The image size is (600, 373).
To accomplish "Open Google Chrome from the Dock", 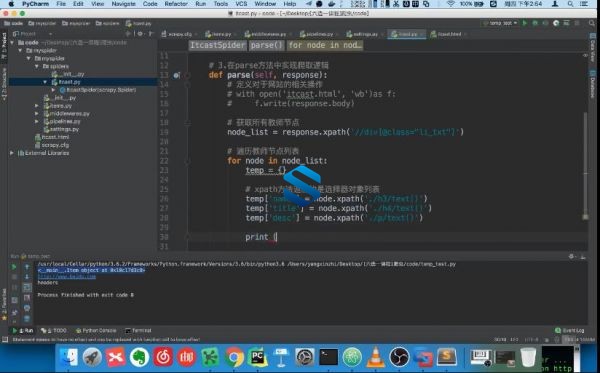I will point(234,358).
